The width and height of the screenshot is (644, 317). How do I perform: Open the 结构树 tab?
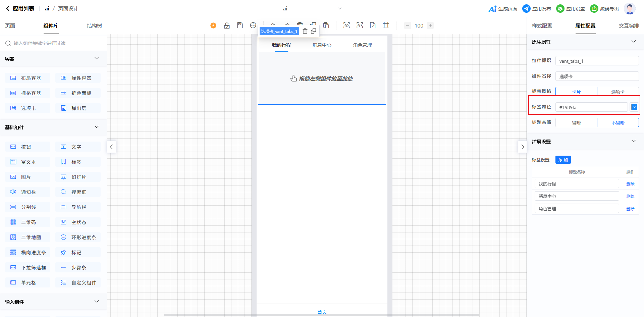coord(94,26)
